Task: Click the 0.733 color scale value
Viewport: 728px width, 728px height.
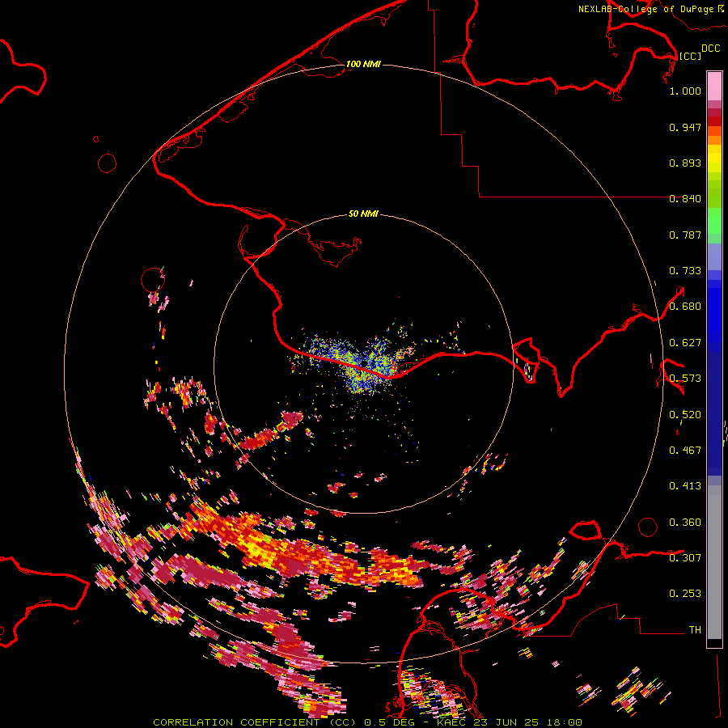Action: (x=685, y=271)
